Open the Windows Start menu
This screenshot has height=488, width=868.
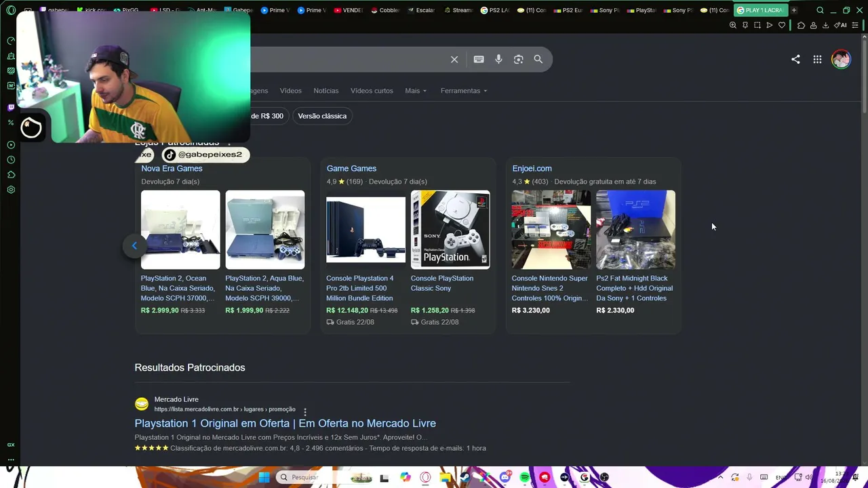(x=264, y=477)
